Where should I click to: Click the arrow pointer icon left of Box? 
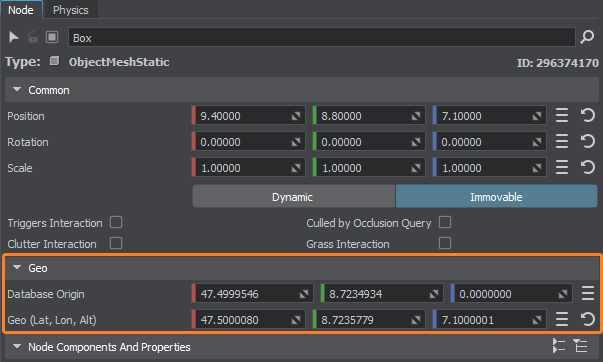click(x=14, y=37)
